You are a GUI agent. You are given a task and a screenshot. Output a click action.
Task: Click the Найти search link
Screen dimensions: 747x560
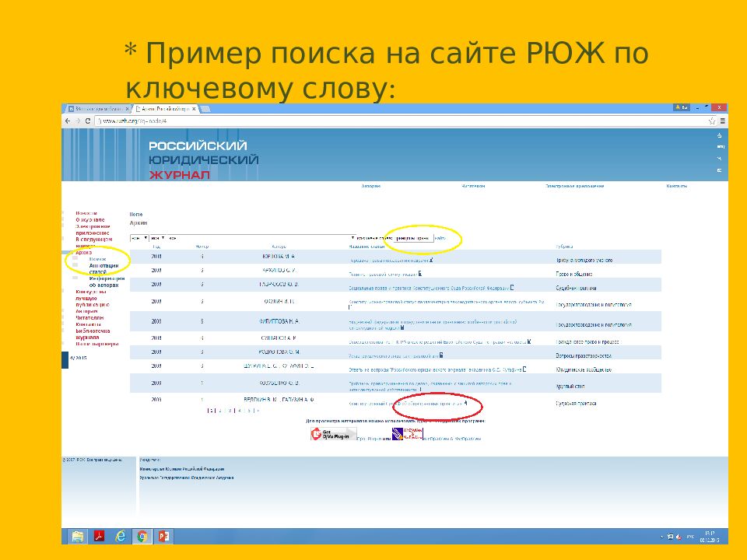pos(440,237)
